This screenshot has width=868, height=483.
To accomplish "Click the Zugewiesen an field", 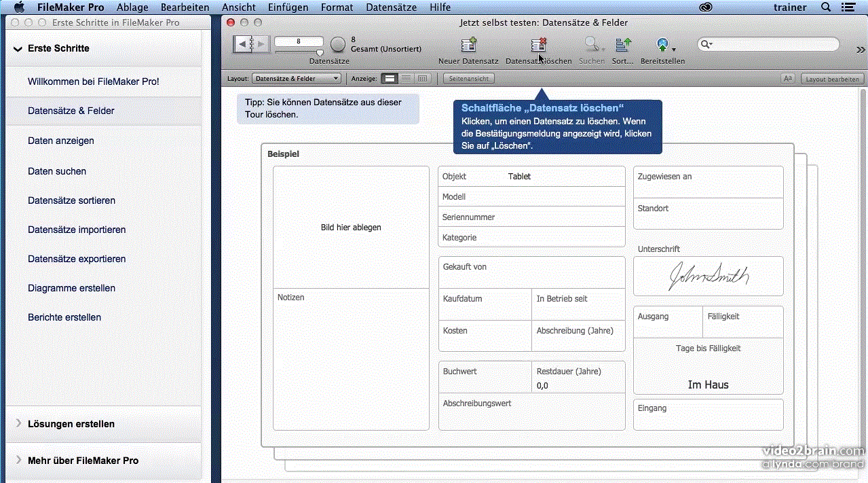I will 708,182.
